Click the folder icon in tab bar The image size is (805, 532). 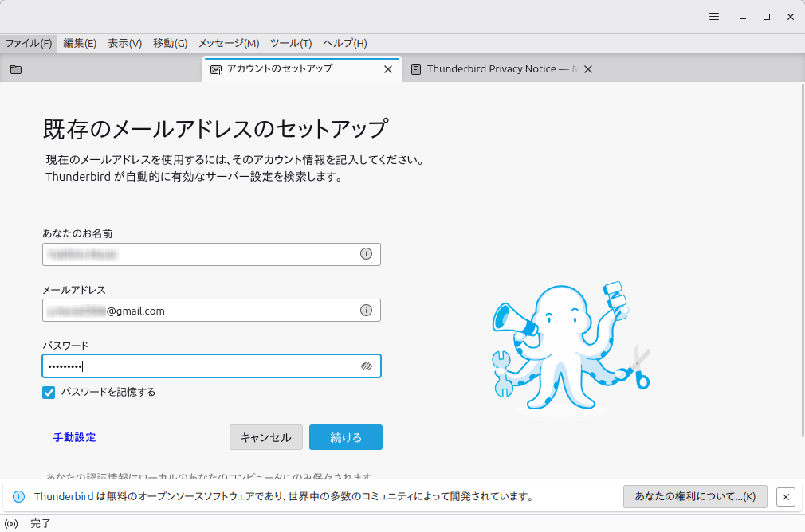tap(16, 69)
